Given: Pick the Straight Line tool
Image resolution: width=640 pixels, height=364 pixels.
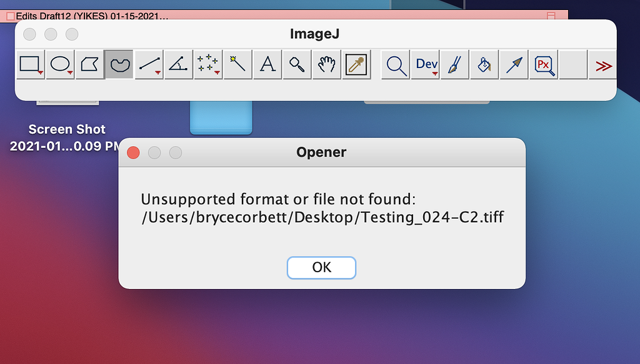Looking at the screenshot, I should click(149, 64).
